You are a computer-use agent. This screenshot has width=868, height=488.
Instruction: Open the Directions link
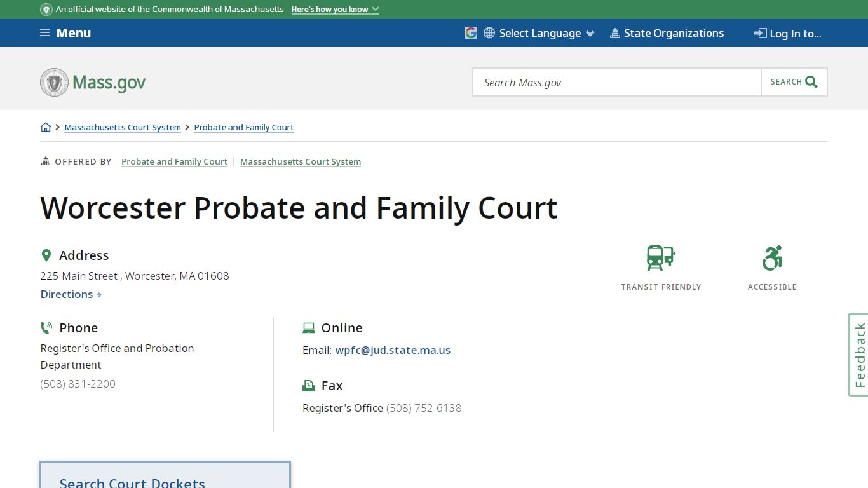coord(71,294)
